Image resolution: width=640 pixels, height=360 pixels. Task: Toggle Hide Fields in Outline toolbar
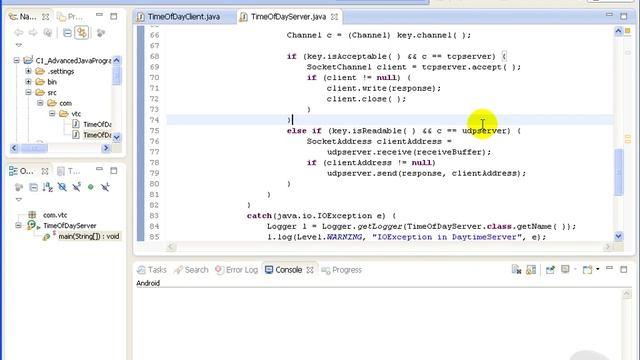tap(62, 187)
